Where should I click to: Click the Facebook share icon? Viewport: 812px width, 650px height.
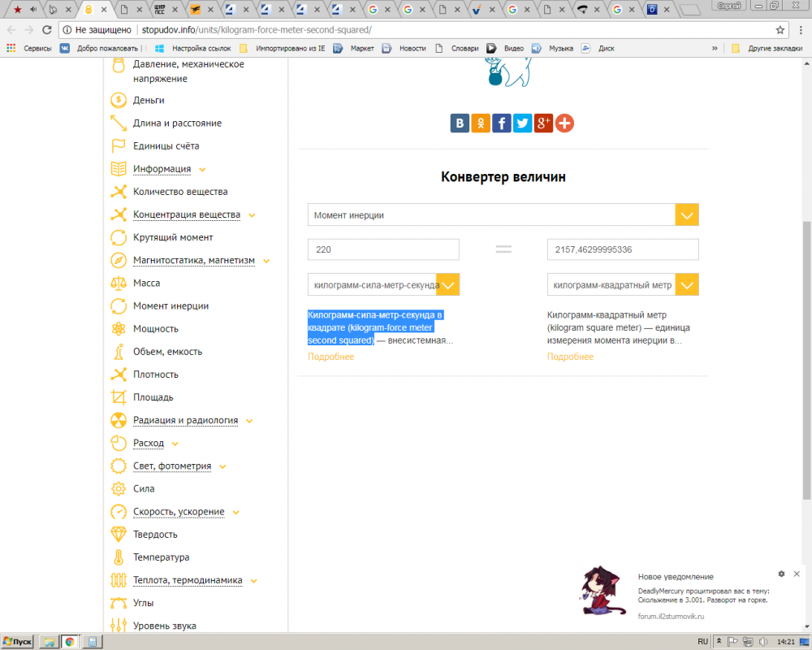pos(501,123)
